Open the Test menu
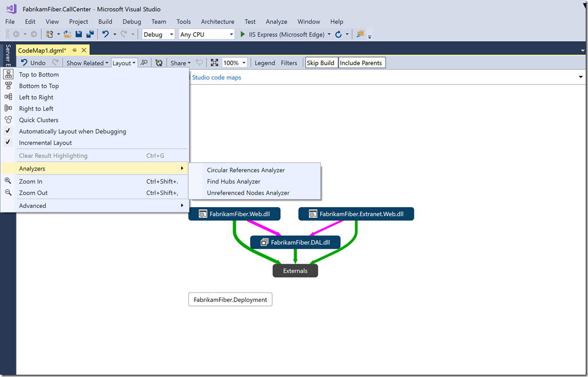Screen dimensions: 588x377 click(250, 22)
